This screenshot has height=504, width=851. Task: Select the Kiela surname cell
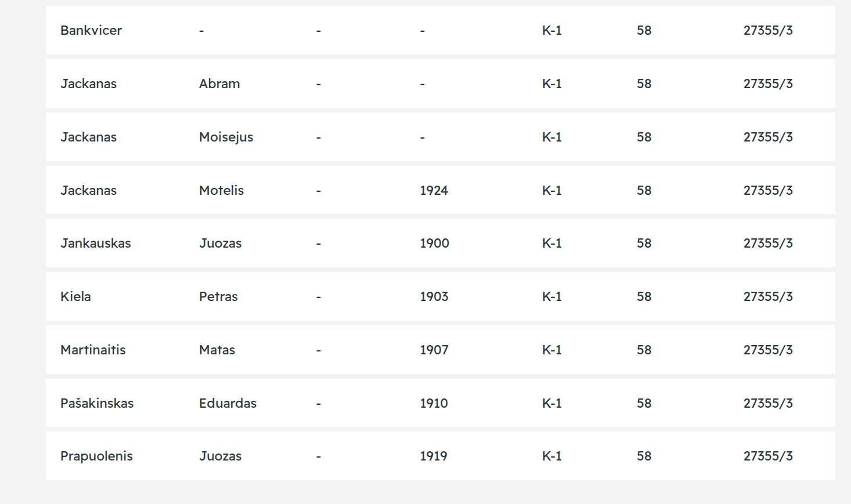tap(75, 297)
